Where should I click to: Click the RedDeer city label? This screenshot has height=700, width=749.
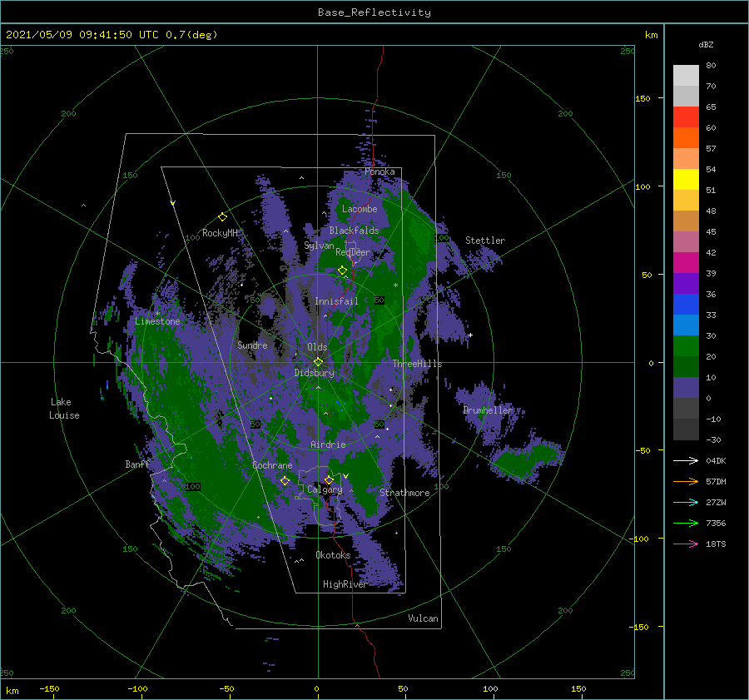[x=353, y=252]
